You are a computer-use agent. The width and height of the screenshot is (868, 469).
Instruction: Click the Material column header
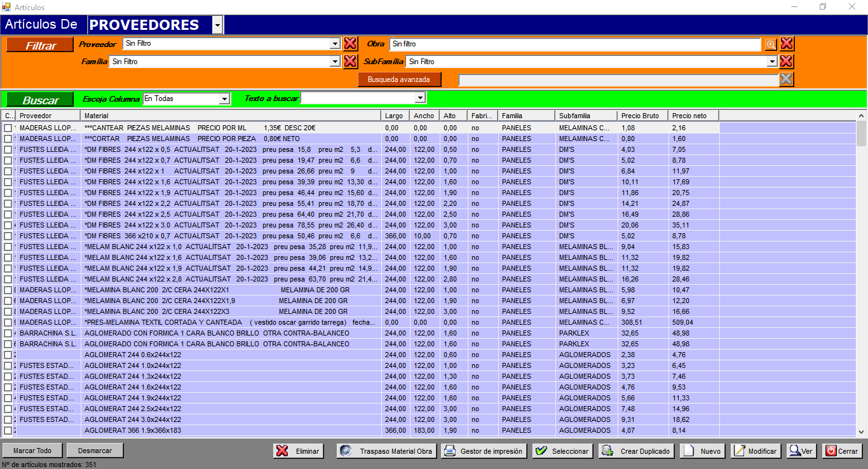point(231,116)
